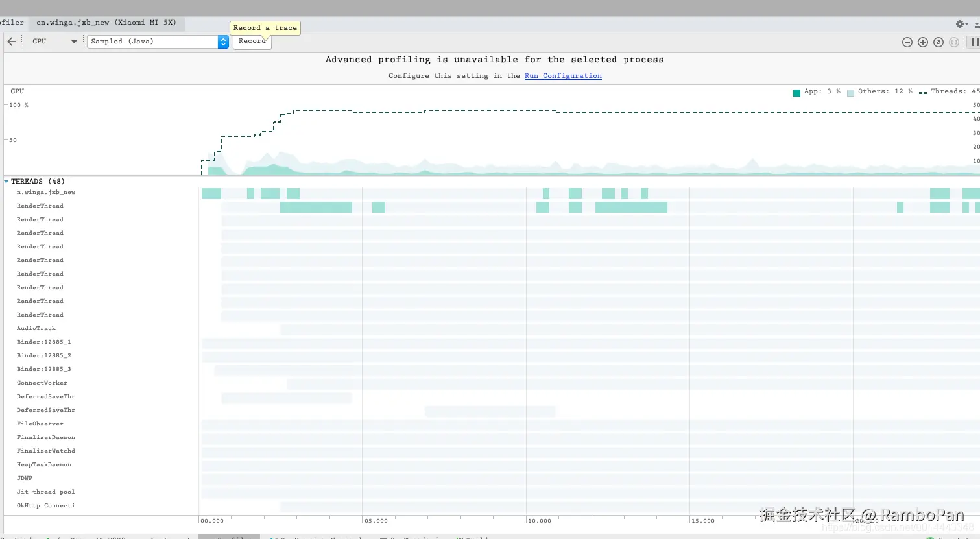Reset the timeline zoom level
Viewport: 980px width, 539px height.
coord(938,42)
